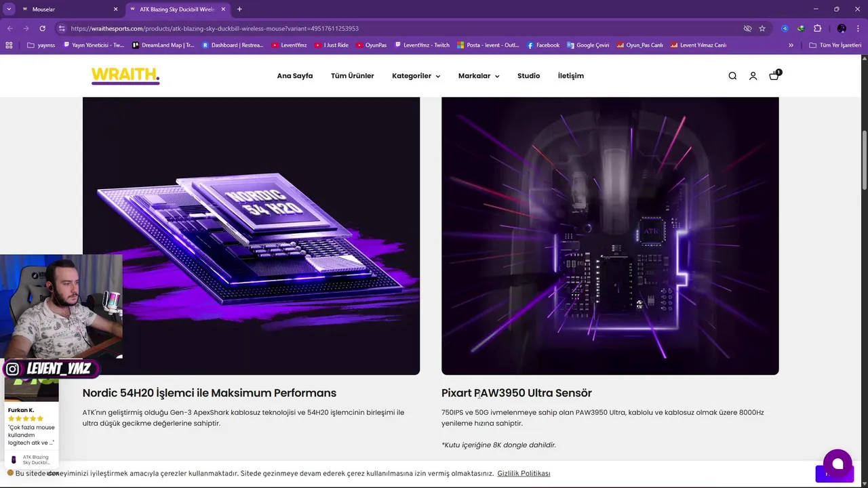The width and height of the screenshot is (868, 488).
Task: Open the apps grid in bookmarks bar
Action: [9, 45]
